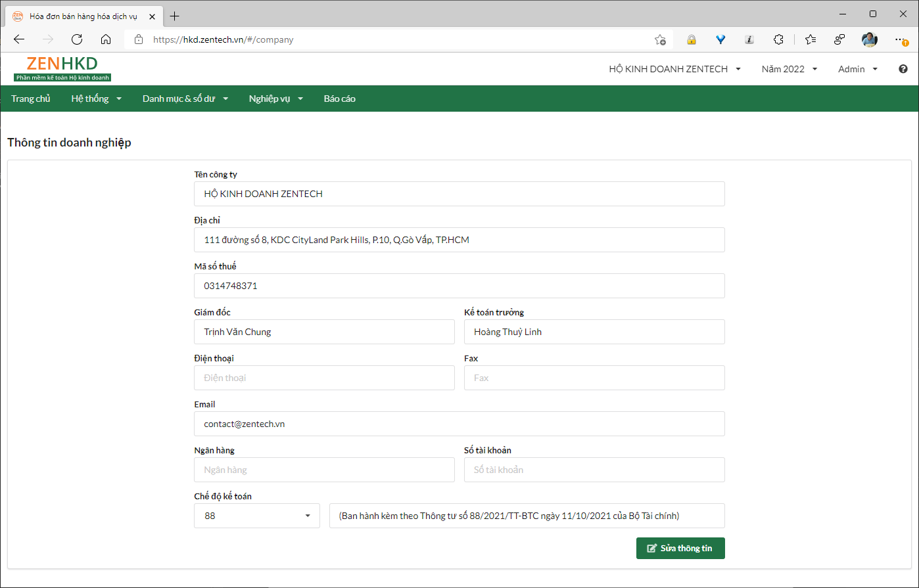Add page to favorites star icon
Screen dimensions: 919x588
pos(660,39)
